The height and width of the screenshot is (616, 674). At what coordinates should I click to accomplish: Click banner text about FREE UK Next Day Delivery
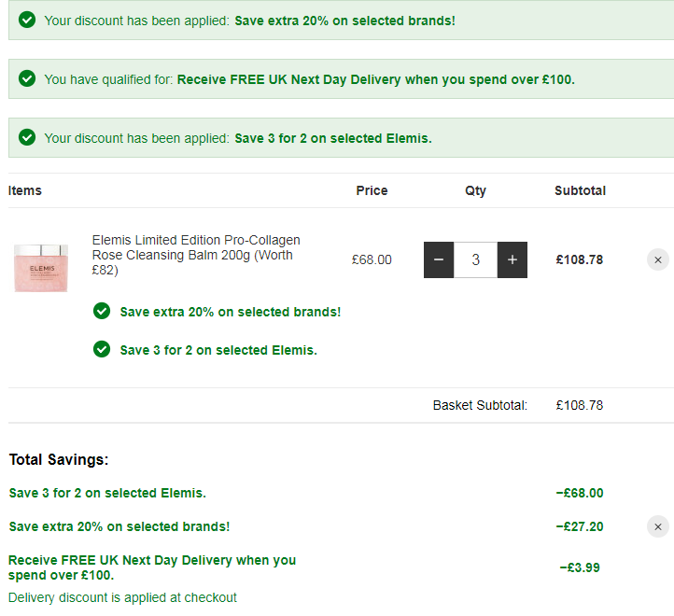coord(375,79)
